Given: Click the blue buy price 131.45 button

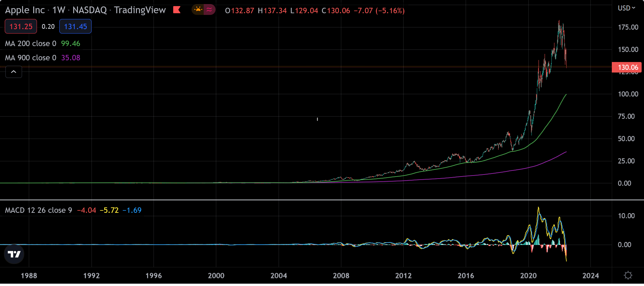Looking at the screenshot, I should click(x=75, y=26).
